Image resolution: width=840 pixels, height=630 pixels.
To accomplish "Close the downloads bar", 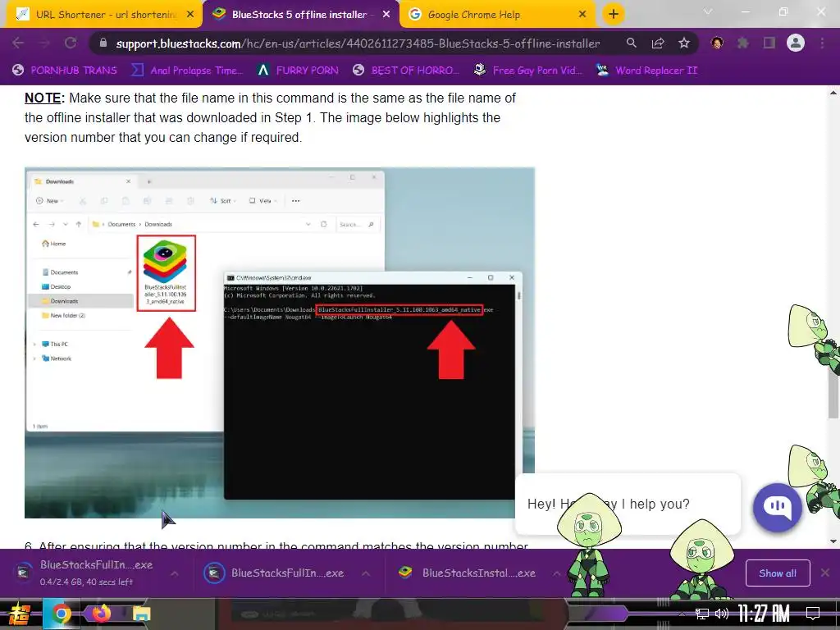I will pyautogui.click(x=825, y=573).
